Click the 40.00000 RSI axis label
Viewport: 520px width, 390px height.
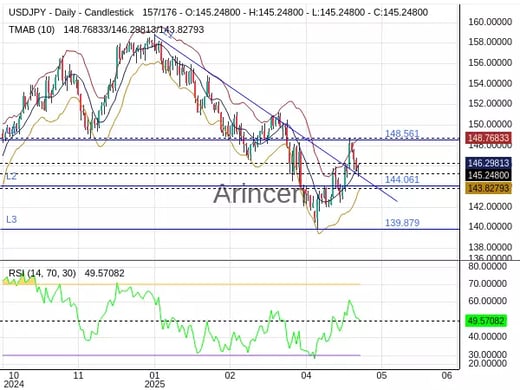pyautogui.click(x=487, y=337)
